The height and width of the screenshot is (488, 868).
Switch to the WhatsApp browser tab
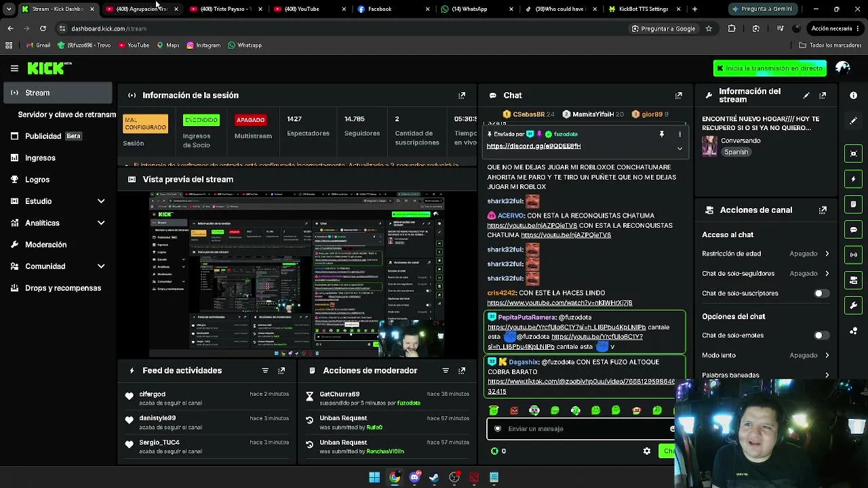[478, 9]
